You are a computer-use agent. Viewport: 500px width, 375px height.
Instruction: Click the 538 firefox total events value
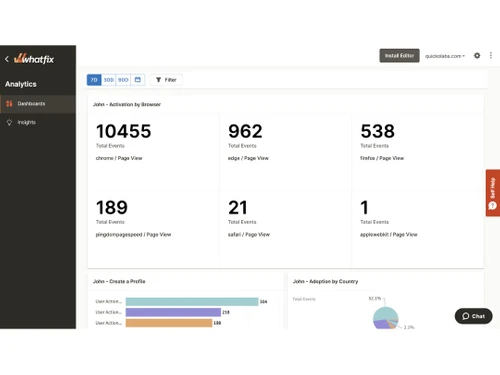tap(377, 131)
